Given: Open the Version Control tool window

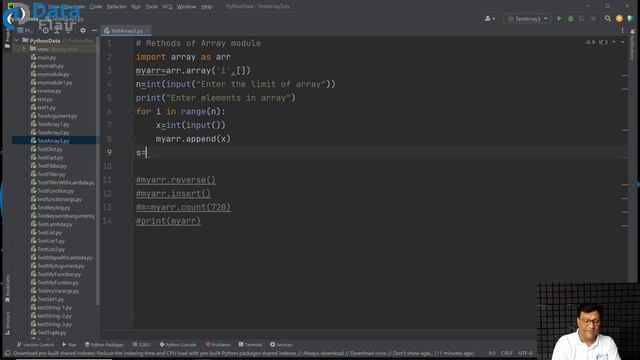Looking at the screenshot, I should pos(36,345).
